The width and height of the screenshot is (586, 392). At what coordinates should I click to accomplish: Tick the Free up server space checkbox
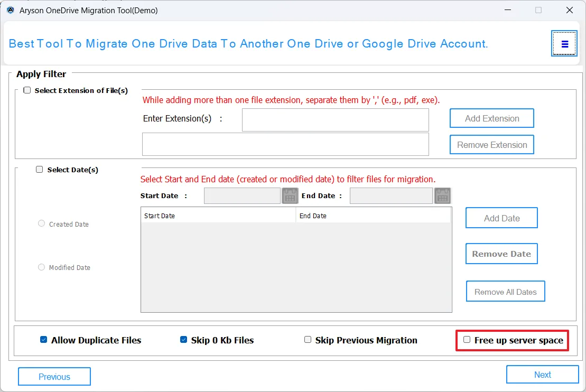click(x=467, y=340)
